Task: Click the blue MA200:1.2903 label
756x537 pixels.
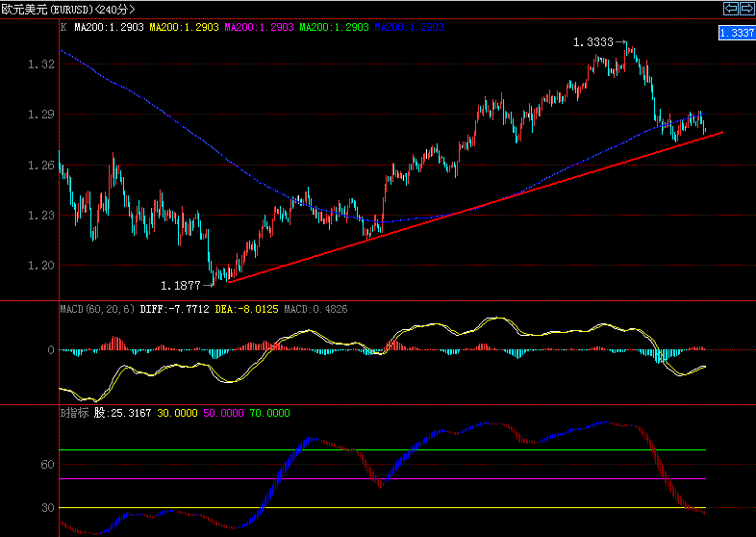Action: click(409, 27)
